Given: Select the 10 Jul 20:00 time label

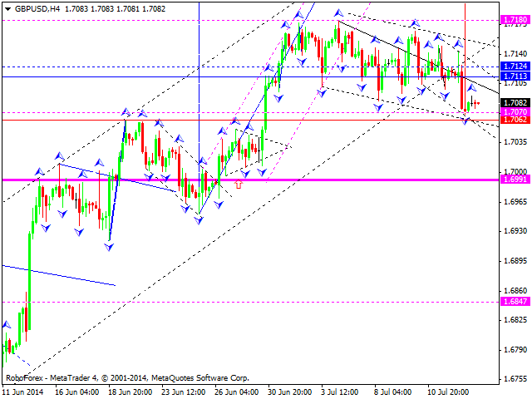Looking at the screenshot, I should (446, 390).
